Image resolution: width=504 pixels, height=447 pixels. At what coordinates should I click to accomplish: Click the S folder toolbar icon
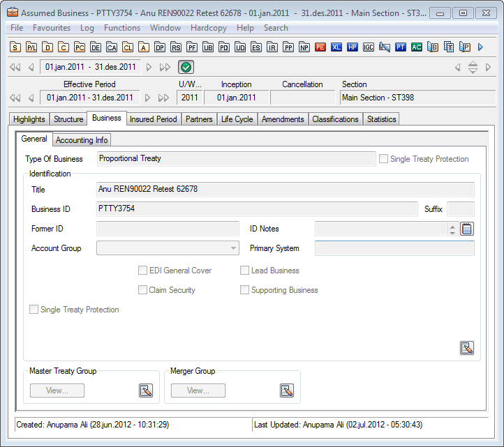click(15, 47)
